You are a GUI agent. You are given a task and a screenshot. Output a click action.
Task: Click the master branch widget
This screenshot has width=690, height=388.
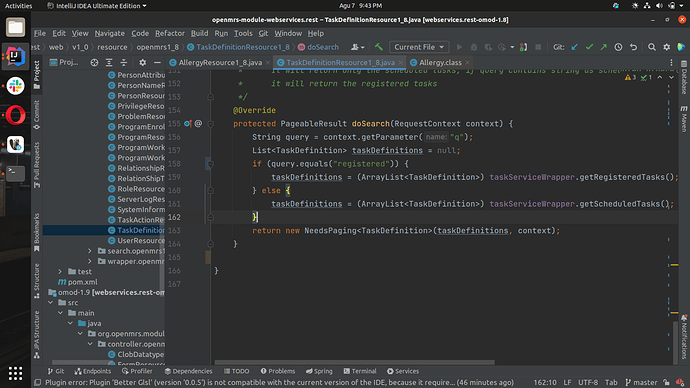pyautogui.click(x=642, y=383)
